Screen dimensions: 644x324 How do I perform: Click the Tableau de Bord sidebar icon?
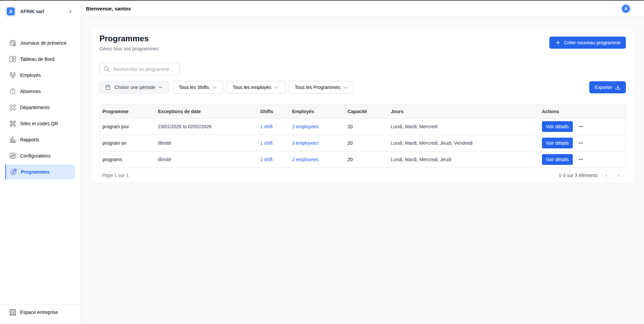[x=13, y=59]
